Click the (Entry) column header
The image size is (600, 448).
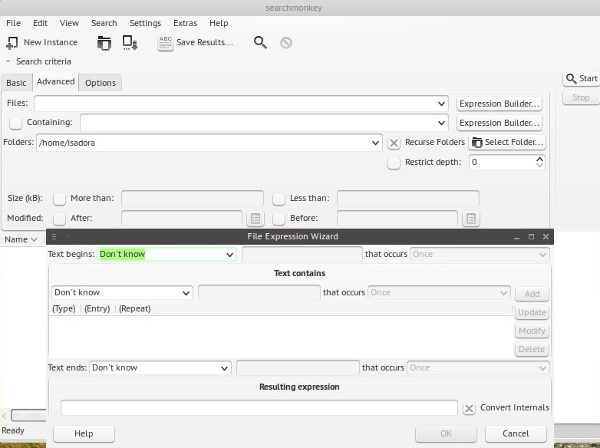pos(97,309)
